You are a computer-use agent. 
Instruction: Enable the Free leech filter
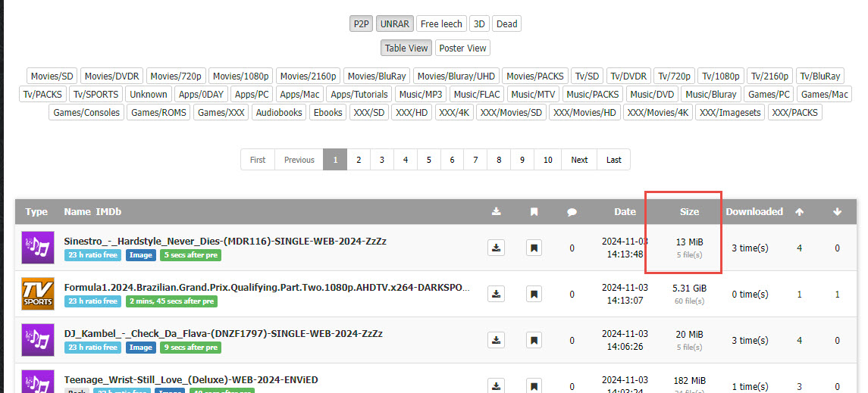(441, 23)
